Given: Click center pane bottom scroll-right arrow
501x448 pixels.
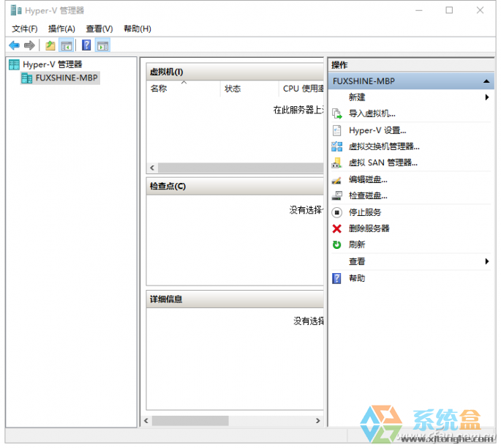Looking at the screenshot, I should (317, 421).
